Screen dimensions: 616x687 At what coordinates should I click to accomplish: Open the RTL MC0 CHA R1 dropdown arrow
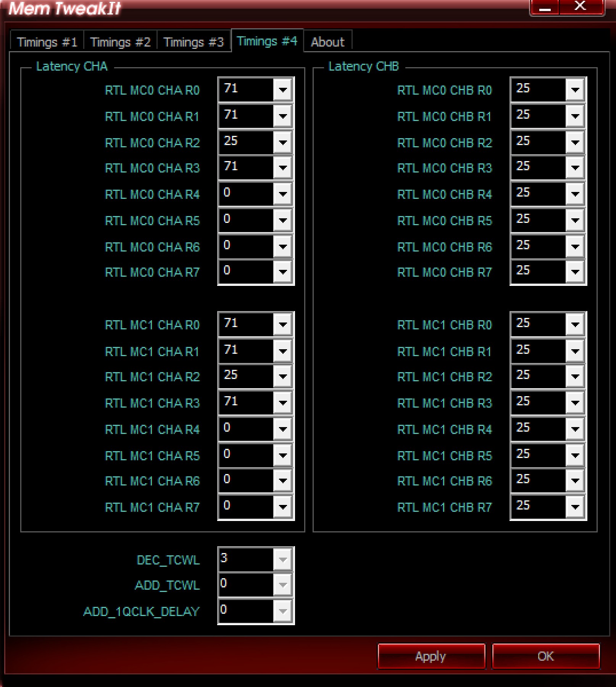282,116
